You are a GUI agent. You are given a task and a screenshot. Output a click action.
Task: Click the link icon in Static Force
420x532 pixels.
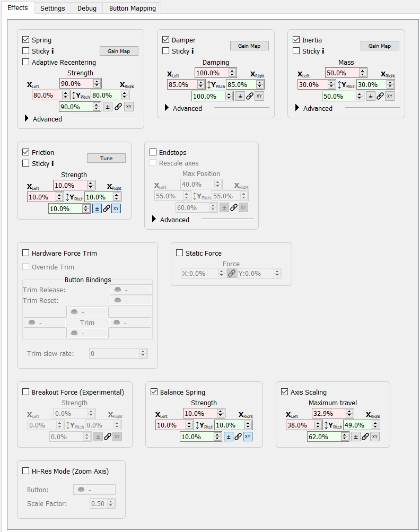(231, 273)
